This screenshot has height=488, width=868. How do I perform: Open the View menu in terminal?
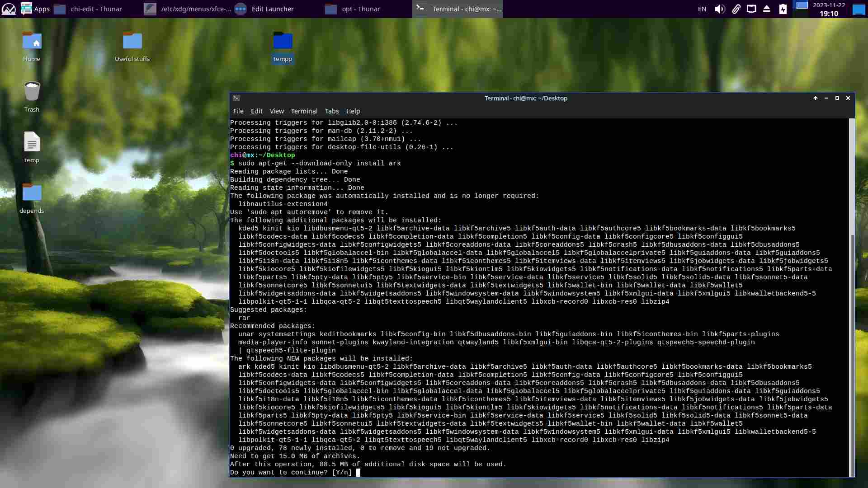pyautogui.click(x=277, y=111)
